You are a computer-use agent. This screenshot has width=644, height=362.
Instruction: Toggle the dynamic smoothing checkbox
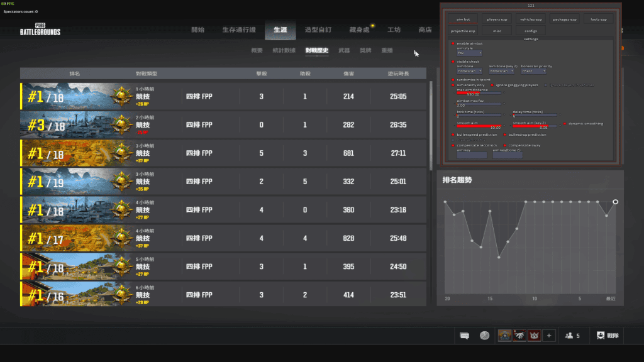565,124
